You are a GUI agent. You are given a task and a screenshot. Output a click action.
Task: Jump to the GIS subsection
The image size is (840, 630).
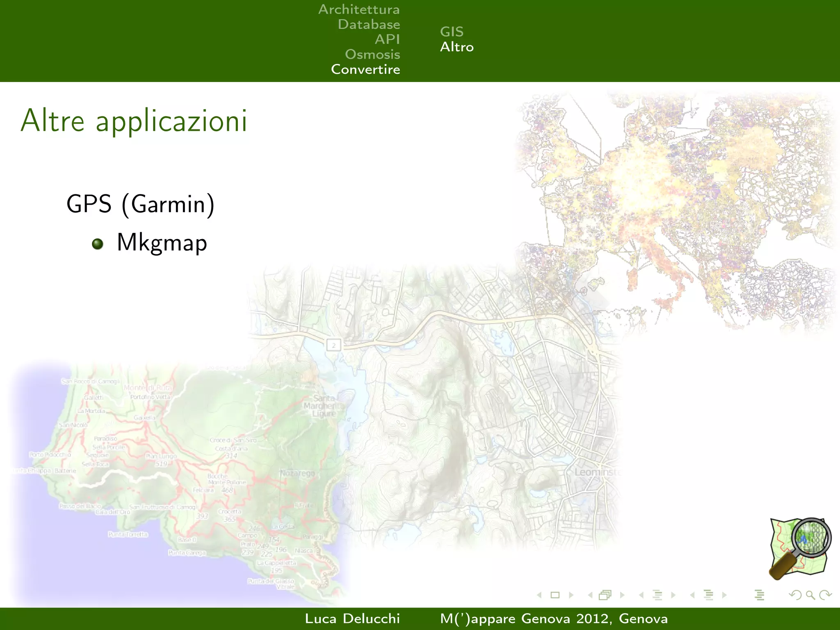coord(452,32)
